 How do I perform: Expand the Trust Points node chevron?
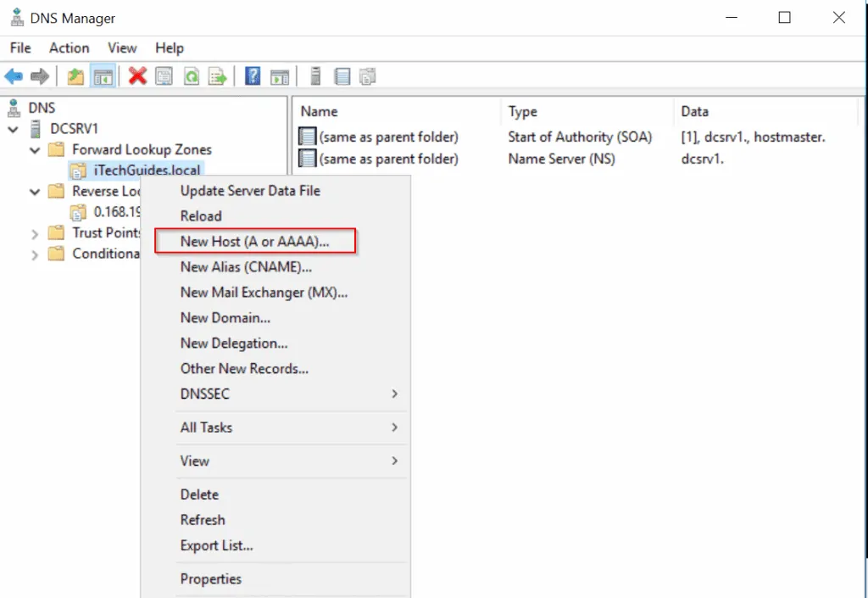pyautogui.click(x=35, y=233)
